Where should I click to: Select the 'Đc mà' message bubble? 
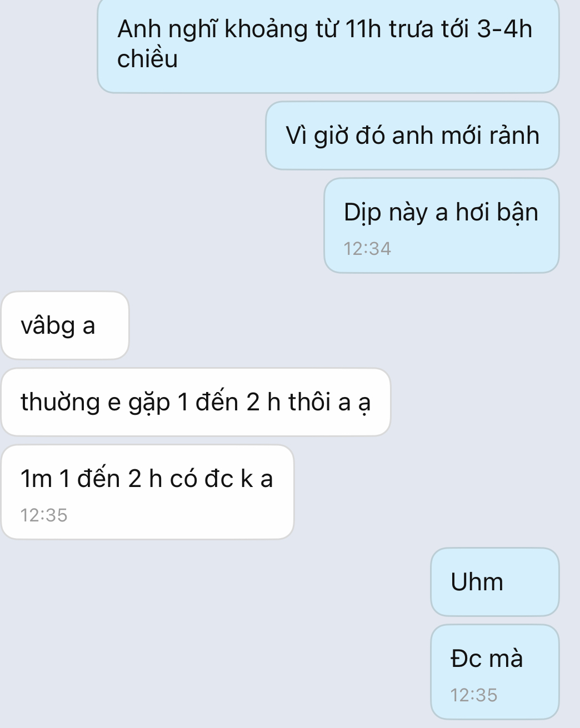(494, 672)
